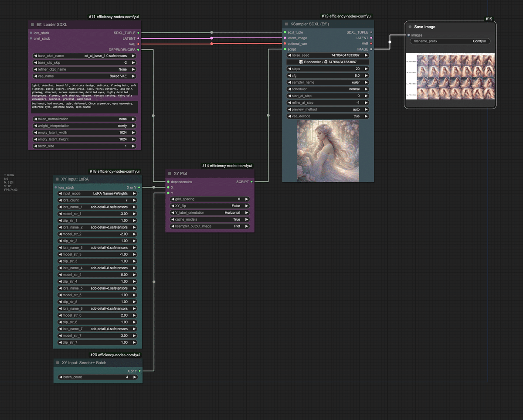The height and width of the screenshot is (420, 523).
Task: Click the cnet_stack input port on Eff. Loader
Action: [31, 38]
